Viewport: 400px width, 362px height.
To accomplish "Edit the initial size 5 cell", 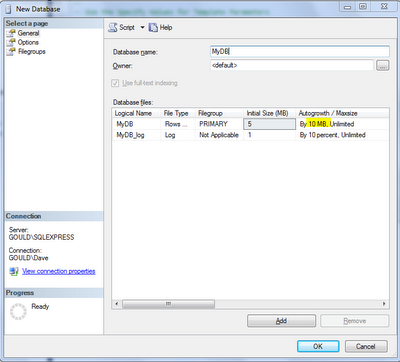I will click(270, 124).
